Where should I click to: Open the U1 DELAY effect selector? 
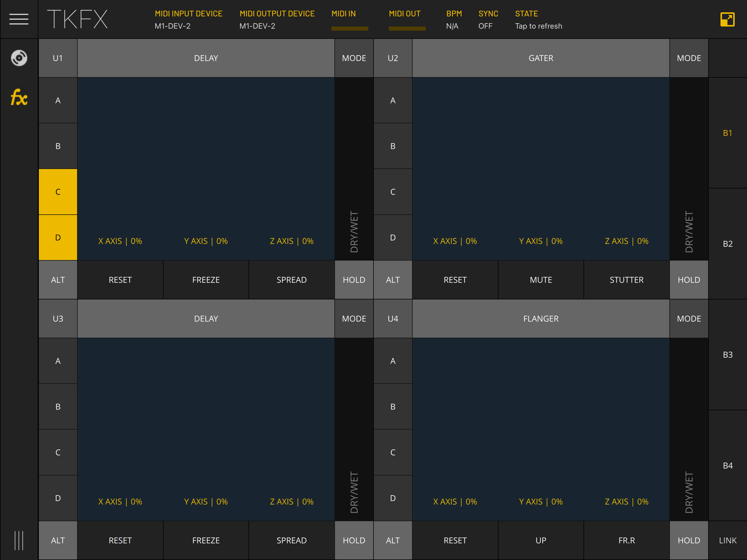[206, 58]
